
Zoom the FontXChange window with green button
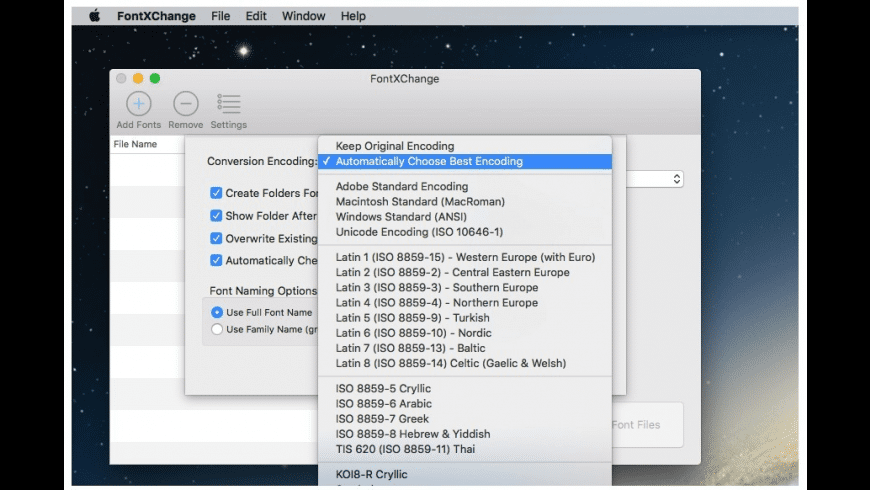[155, 78]
